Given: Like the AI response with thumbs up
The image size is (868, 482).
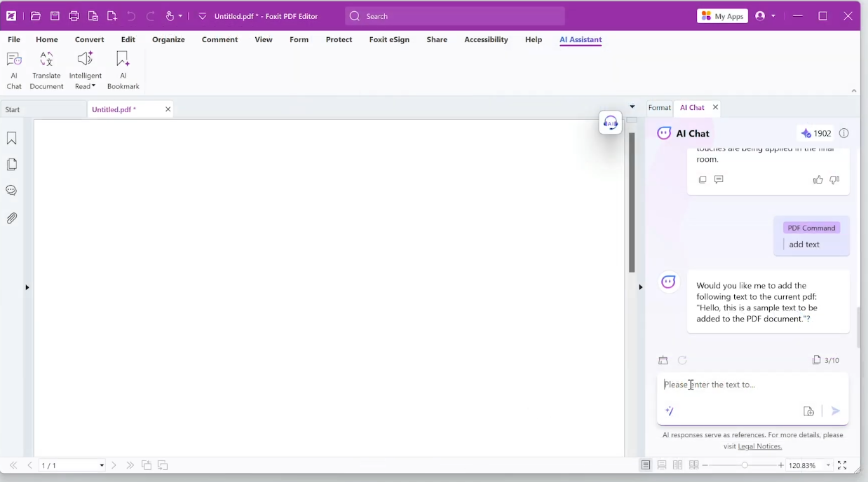Looking at the screenshot, I should coord(818,180).
